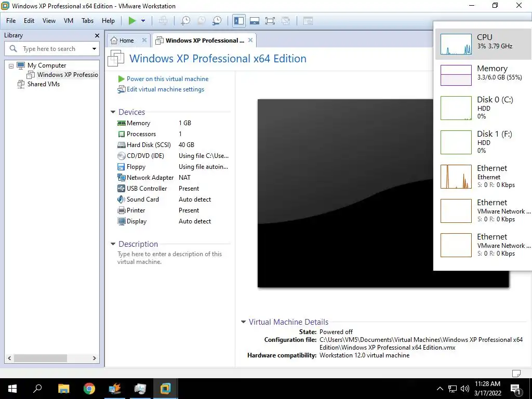Image resolution: width=532 pixels, height=399 pixels.
Task: Click the Sound Card device icon
Action: coord(121,199)
